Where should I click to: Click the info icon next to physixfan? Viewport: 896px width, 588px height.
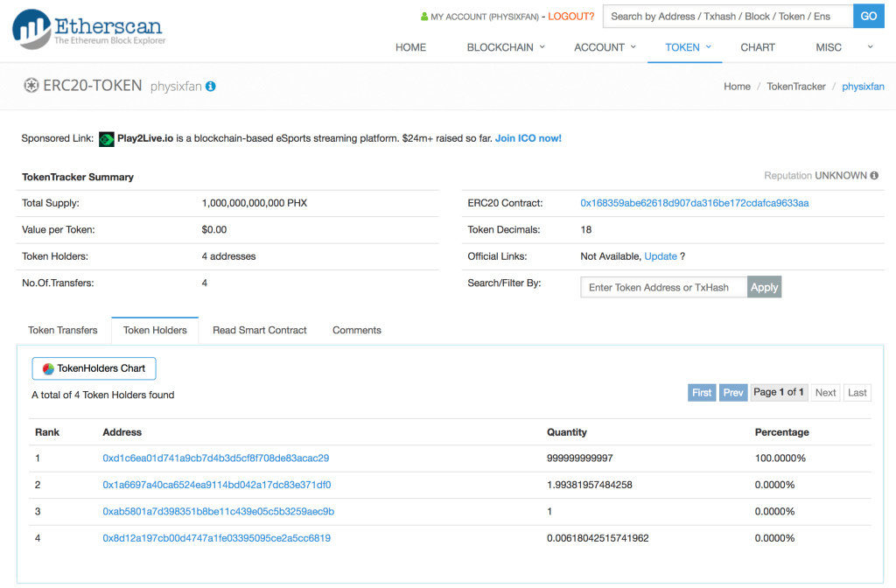[x=211, y=87]
